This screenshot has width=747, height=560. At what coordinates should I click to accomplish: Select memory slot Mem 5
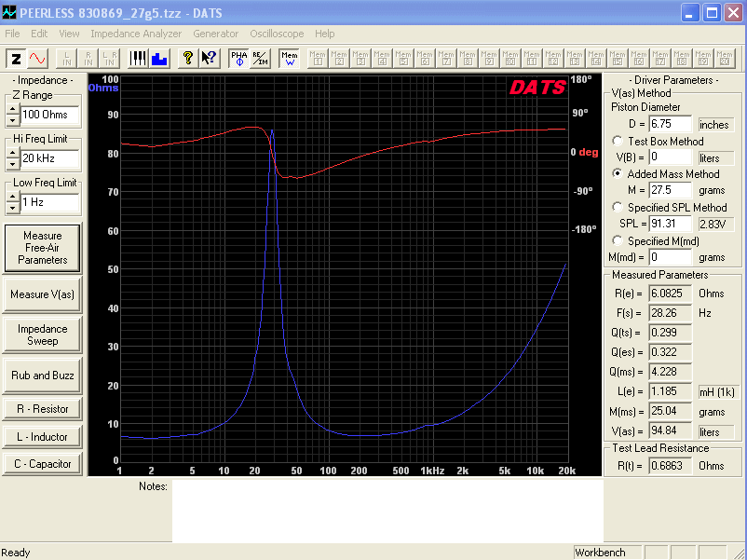click(403, 58)
